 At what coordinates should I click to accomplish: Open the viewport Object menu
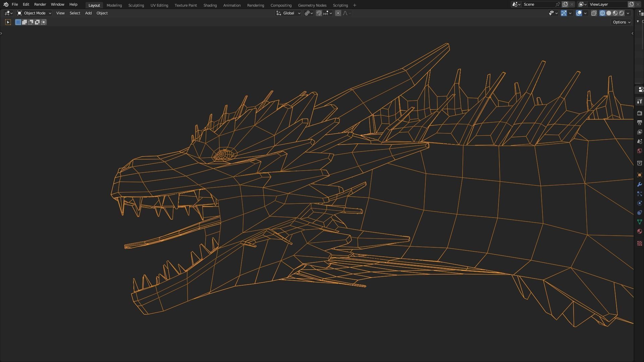click(x=102, y=13)
